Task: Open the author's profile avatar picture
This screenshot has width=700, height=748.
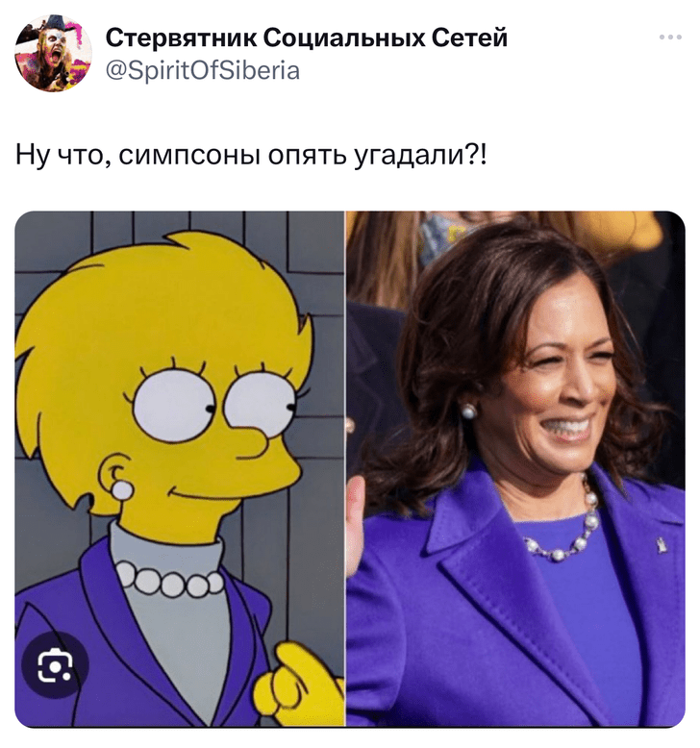Action: tap(53, 53)
